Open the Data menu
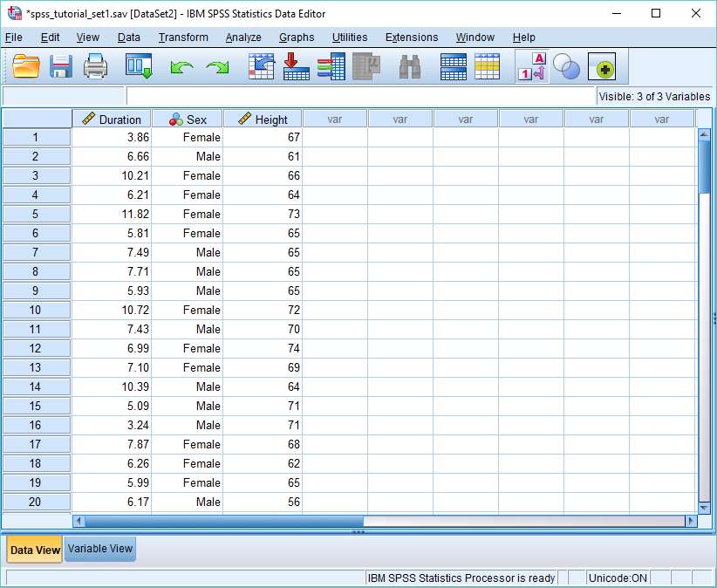This screenshot has height=588, width=717. [128, 38]
